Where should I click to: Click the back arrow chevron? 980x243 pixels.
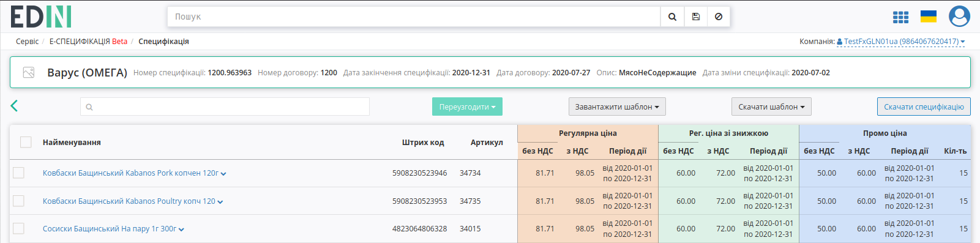pyautogui.click(x=14, y=106)
